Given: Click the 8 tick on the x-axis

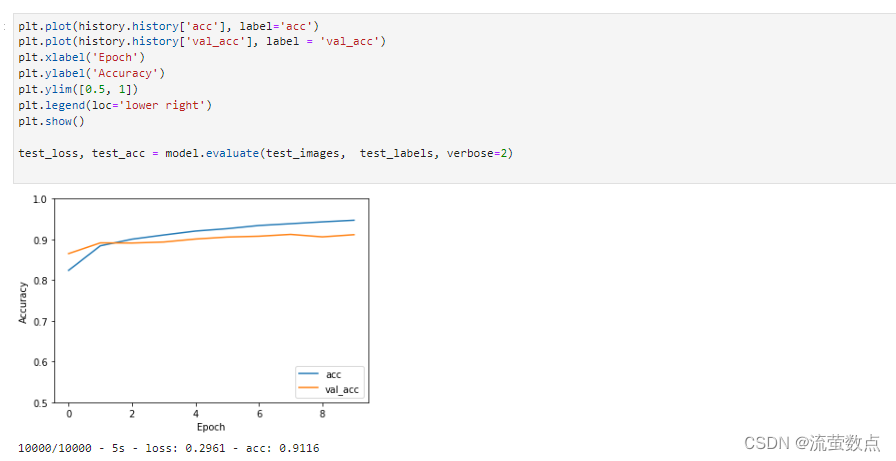Looking at the screenshot, I should (322, 412).
